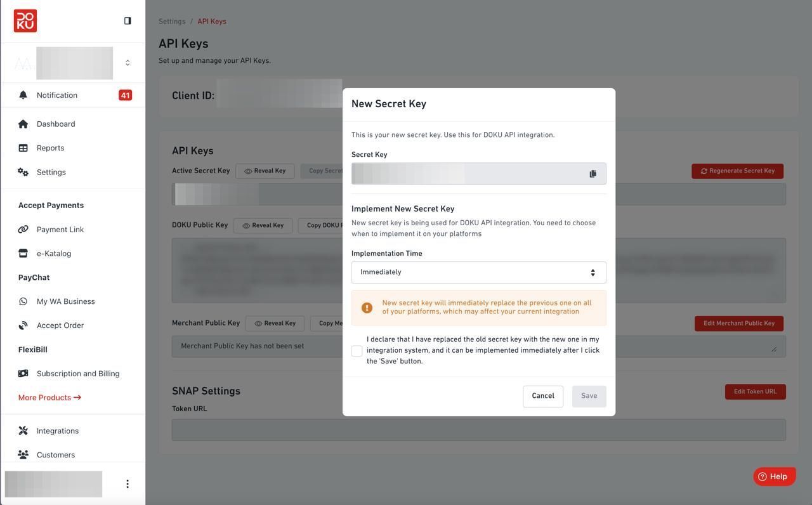Image resolution: width=812 pixels, height=505 pixels.
Task: Click the Token URL input field
Action: 479,430
